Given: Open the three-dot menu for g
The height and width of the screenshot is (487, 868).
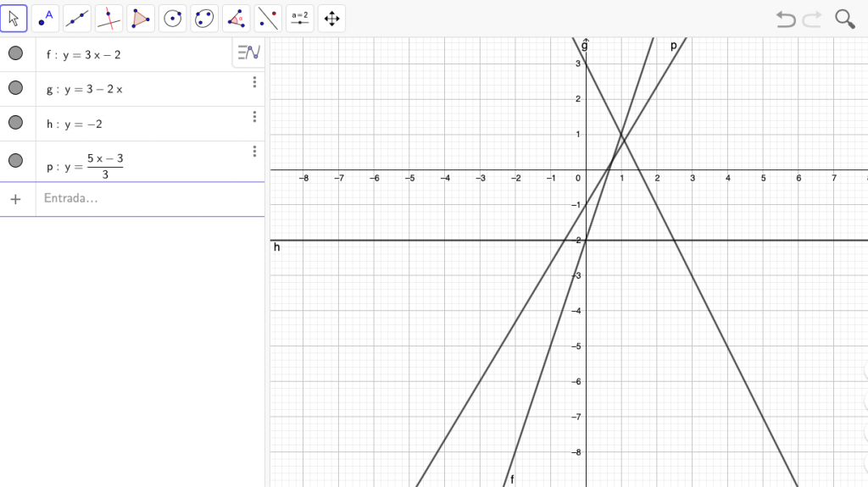Looking at the screenshot, I should [x=254, y=82].
